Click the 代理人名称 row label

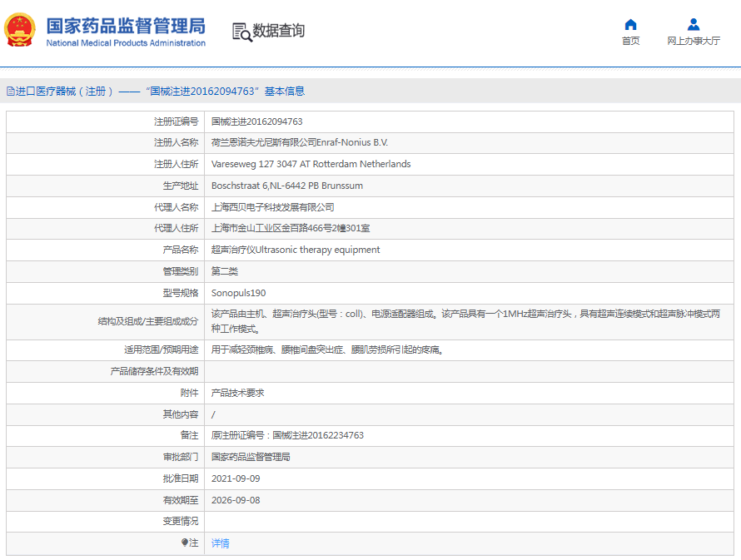[177, 207]
